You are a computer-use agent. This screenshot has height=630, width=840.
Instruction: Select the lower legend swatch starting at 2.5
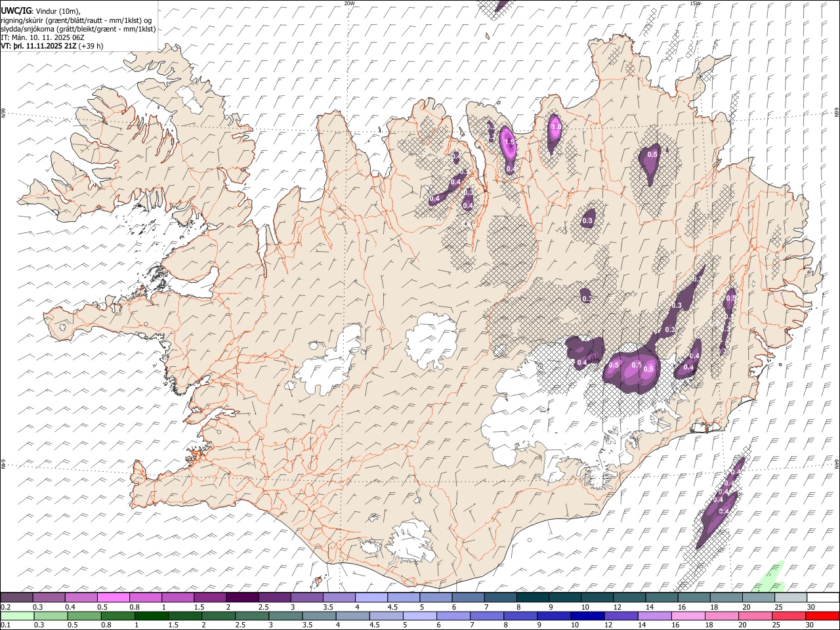252,616
